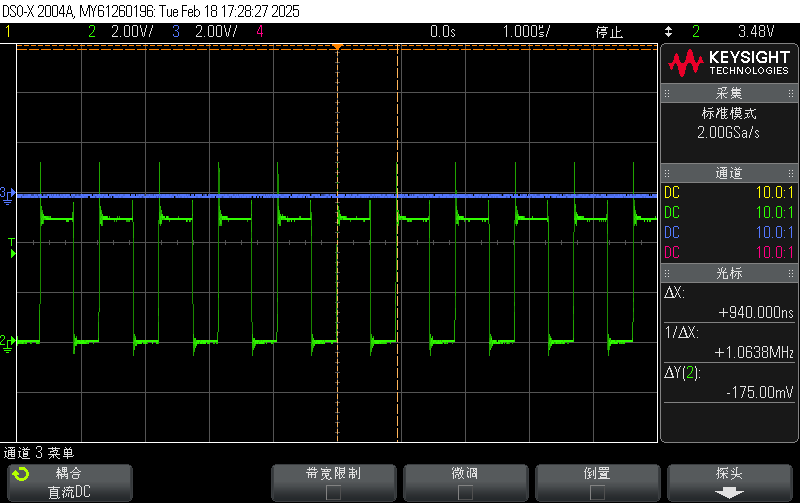Click the trigger edge slope arrow icon
This screenshot has width=800, height=503.
pos(668,32)
